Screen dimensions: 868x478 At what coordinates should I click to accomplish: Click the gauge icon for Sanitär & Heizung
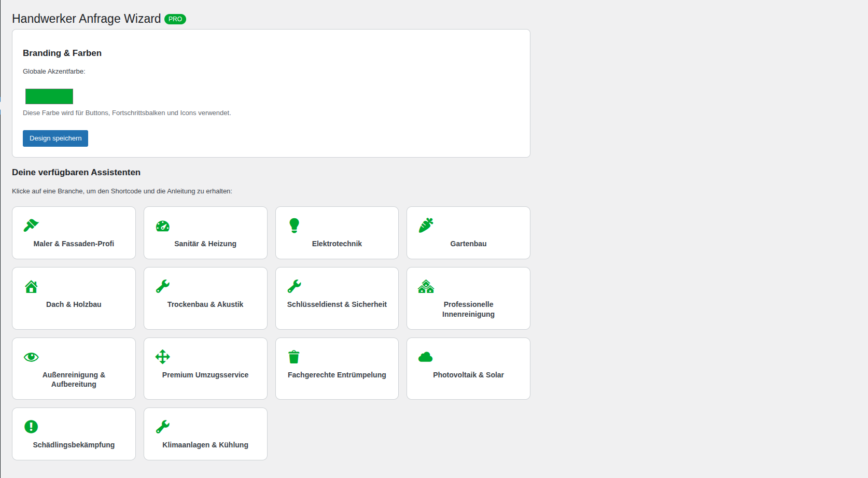163,226
